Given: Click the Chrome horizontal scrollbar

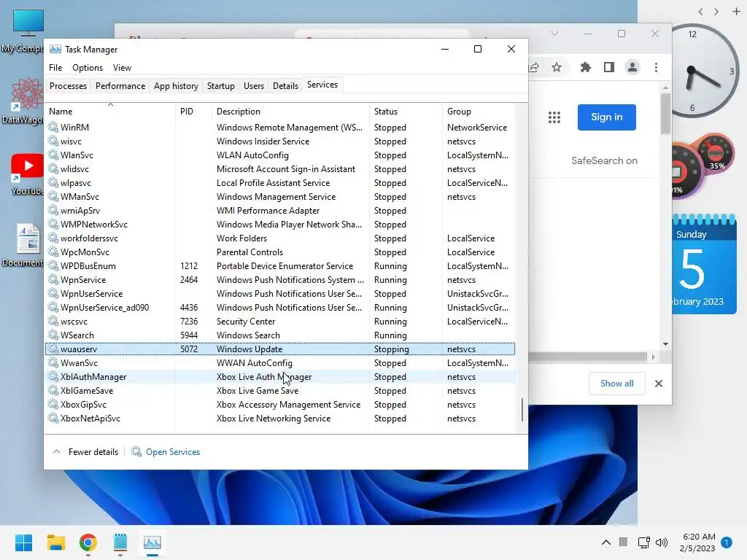Looking at the screenshot, I should (587, 357).
